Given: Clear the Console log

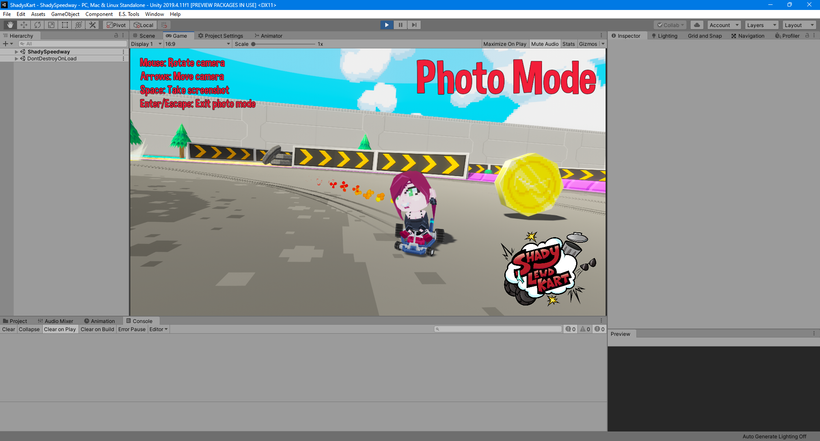Looking at the screenshot, I should tap(8, 329).
